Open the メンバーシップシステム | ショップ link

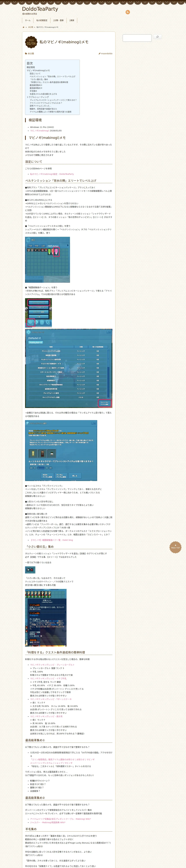(x=51, y=763)
